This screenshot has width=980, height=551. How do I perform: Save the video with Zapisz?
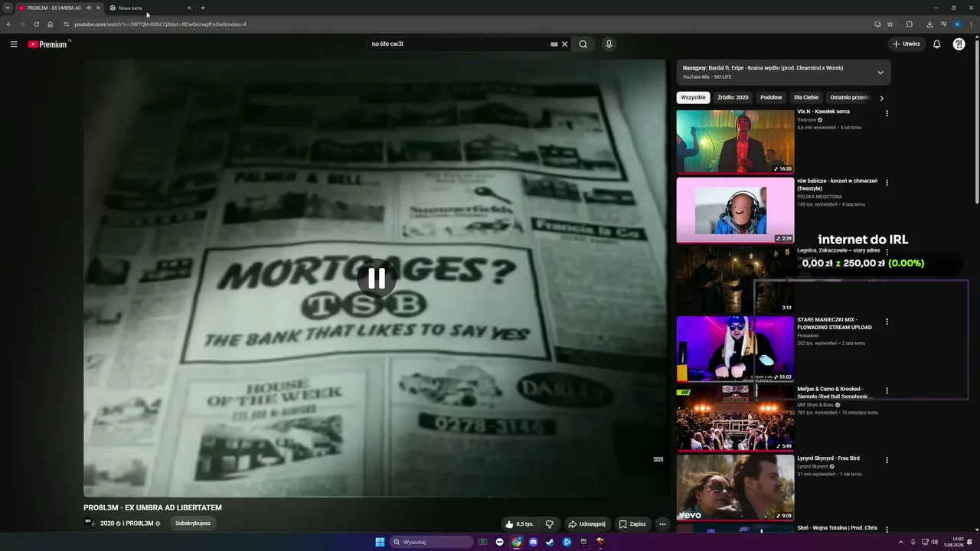point(633,524)
